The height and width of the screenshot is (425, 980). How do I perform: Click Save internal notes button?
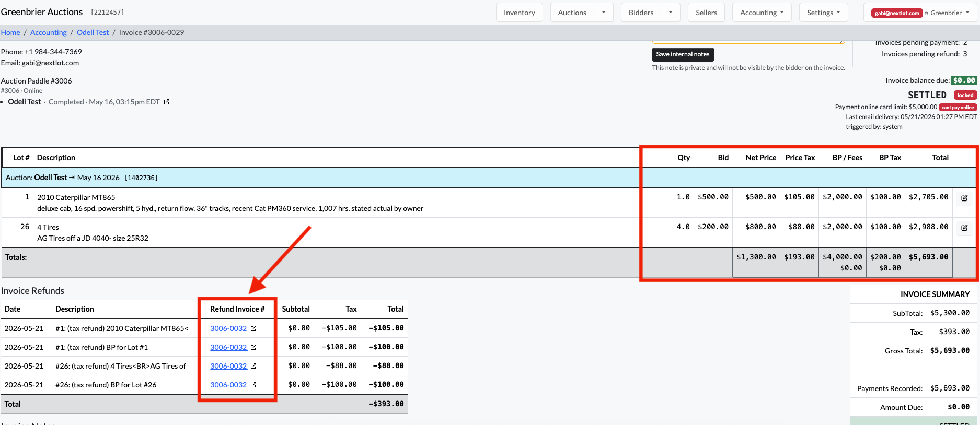point(683,54)
